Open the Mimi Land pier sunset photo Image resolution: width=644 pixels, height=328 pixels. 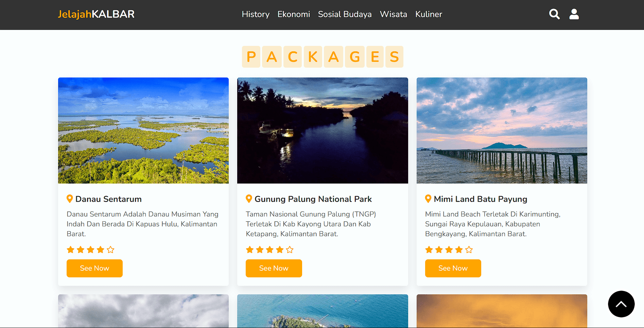point(502,131)
